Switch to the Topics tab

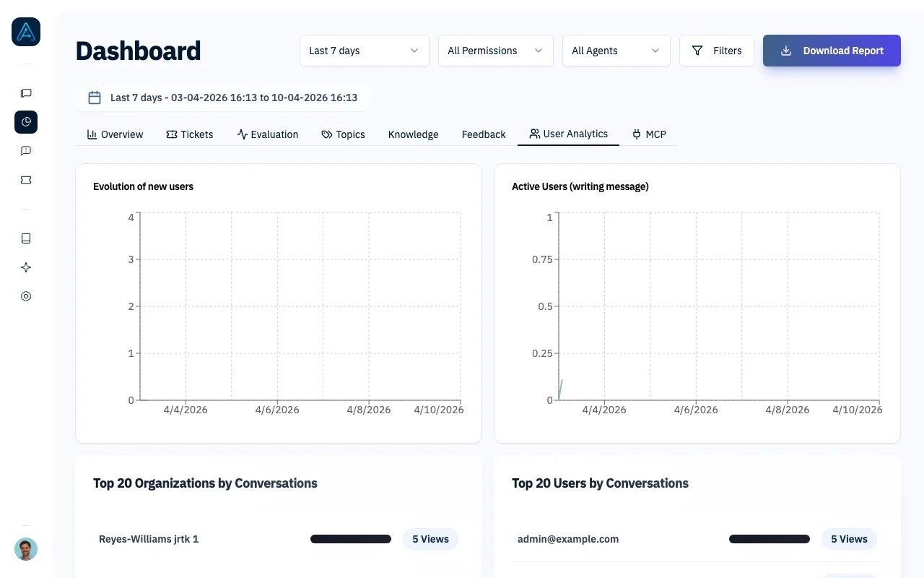coord(344,134)
